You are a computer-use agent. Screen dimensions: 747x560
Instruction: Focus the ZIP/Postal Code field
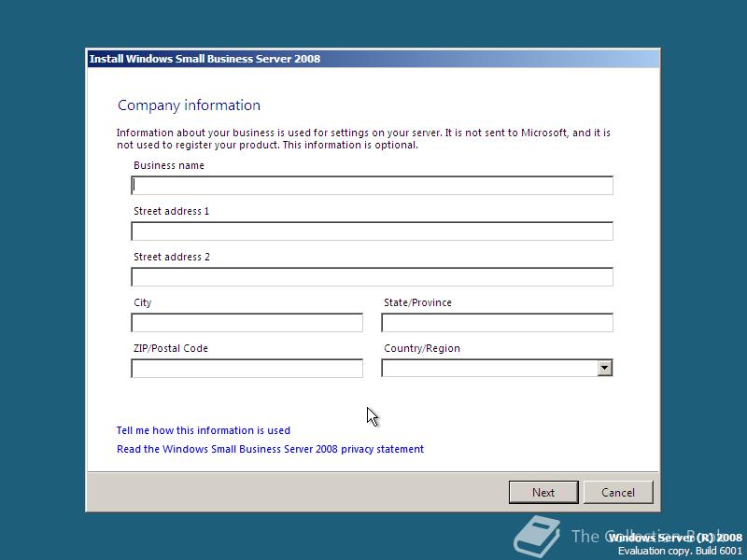247,368
